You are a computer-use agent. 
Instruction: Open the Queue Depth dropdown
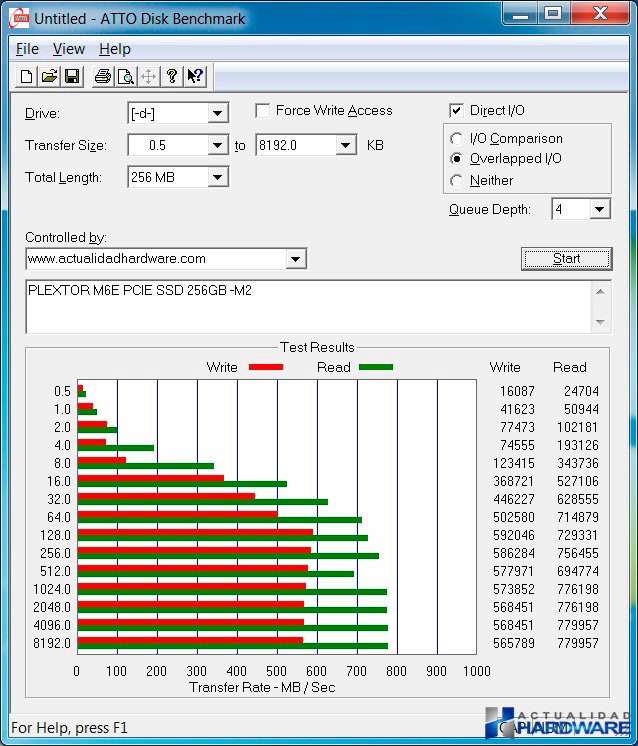coord(599,209)
